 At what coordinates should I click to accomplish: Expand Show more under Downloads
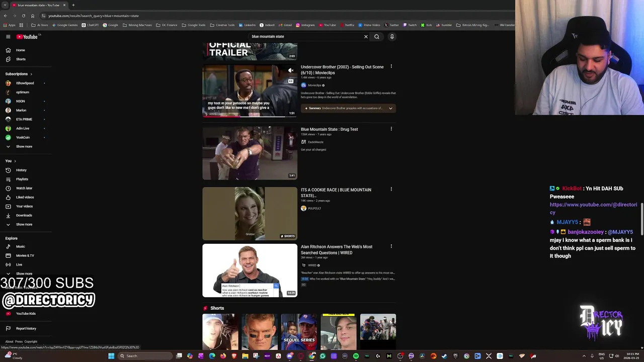25,224
